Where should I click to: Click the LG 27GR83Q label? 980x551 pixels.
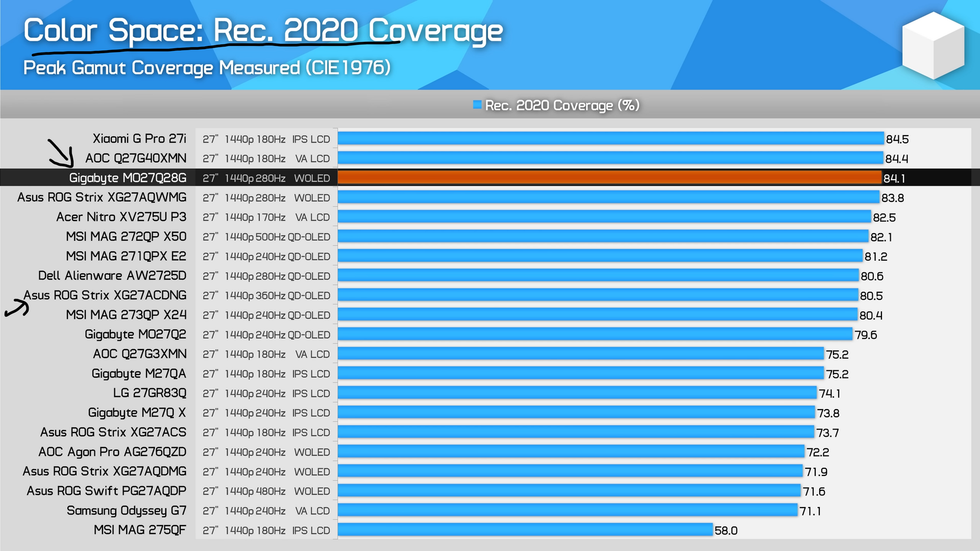coord(150,393)
